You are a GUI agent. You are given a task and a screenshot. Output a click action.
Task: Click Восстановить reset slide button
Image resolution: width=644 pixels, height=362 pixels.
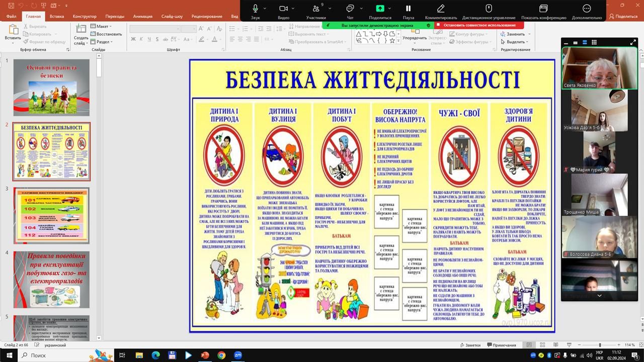coord(106,34)
